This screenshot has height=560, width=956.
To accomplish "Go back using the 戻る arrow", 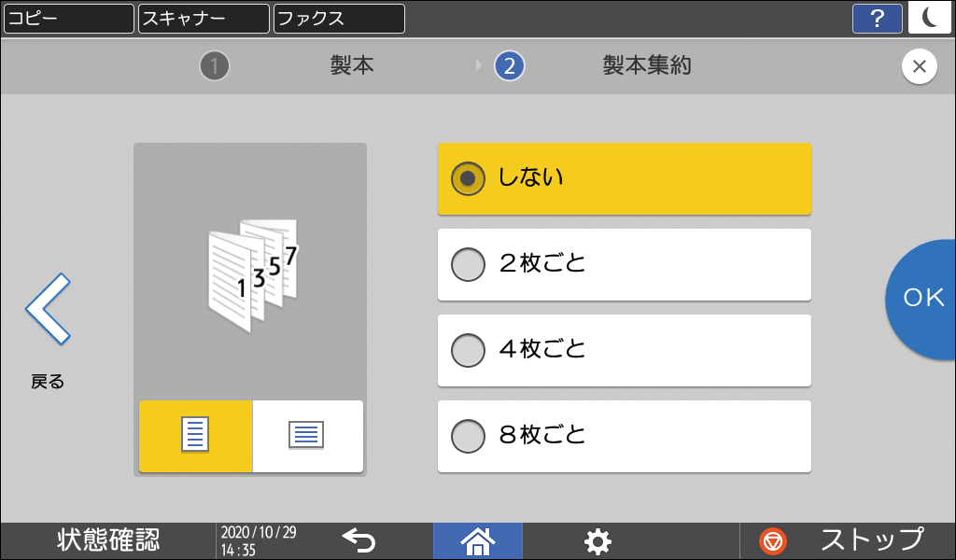I will coord(46,308).
